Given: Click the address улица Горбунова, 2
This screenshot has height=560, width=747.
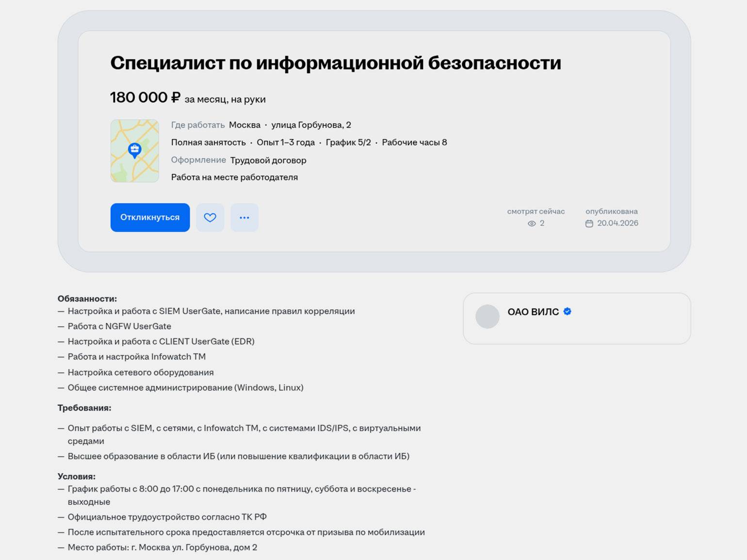Looking at the screenshot, I should [311, 125].
